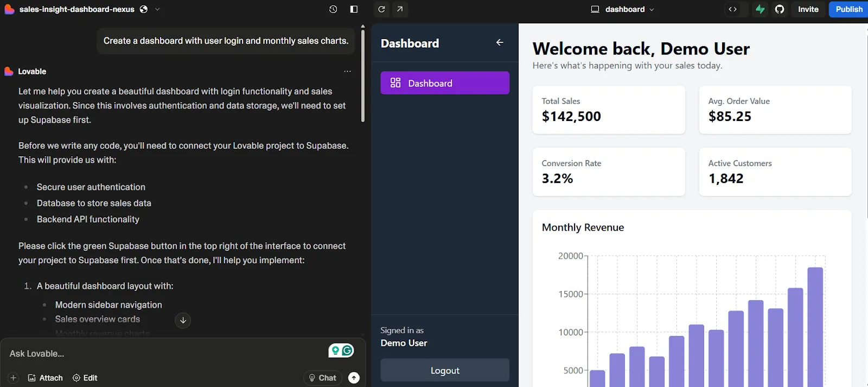This screenshot has height=387, width=868.
Task: Open the Lovable message options ellipsis
Action: coord(347,71)
